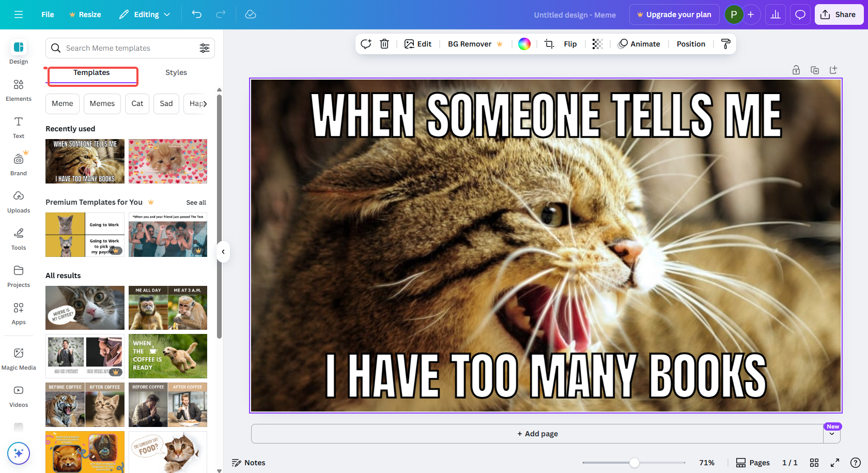The height and width of the screenshot is (473, 868).
Task: Open account profile avatar P
Action: coord(734,14)
